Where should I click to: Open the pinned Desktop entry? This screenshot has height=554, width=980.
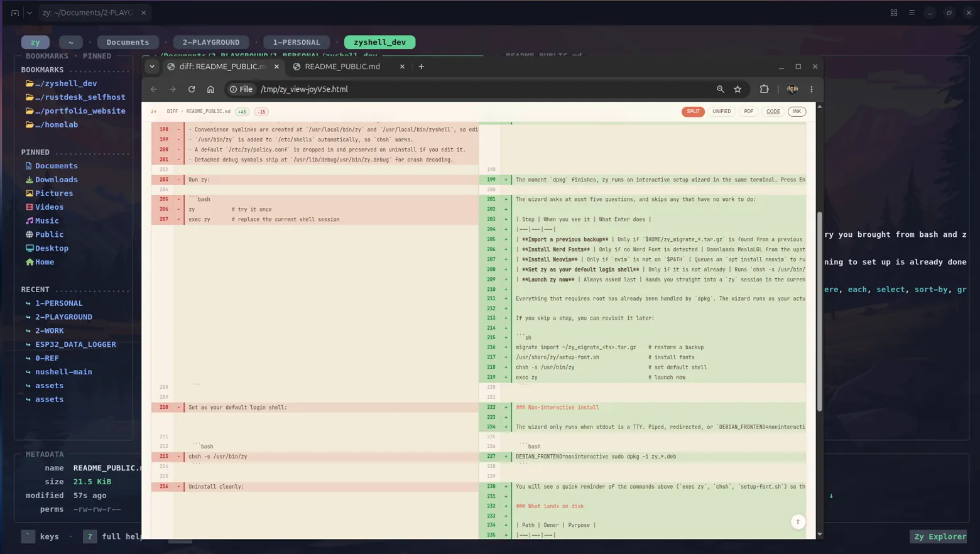point(47,249)
